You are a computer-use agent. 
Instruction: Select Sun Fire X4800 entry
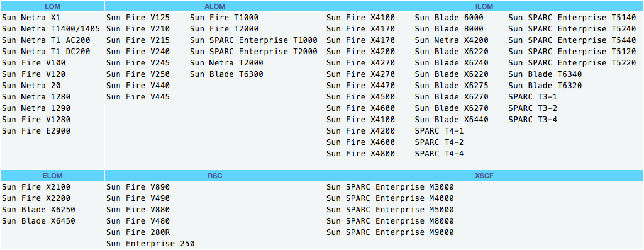360,154
